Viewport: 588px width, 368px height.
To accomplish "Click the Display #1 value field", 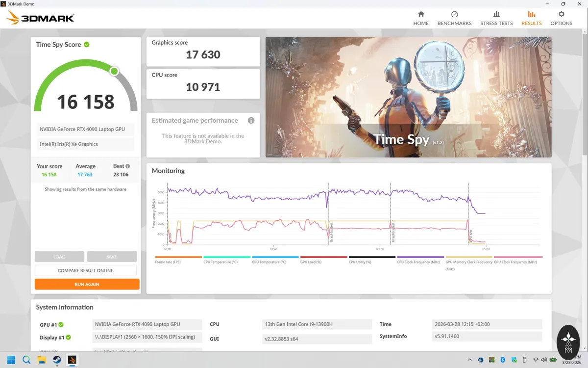I will [147, 337].
